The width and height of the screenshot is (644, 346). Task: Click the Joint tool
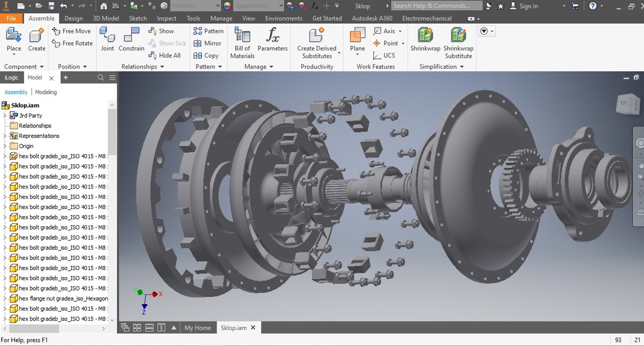tap(107, 40)
